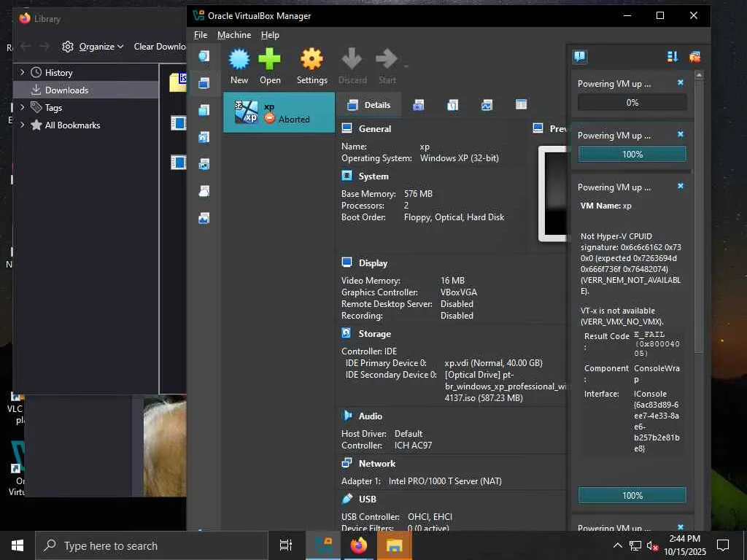Select the highlighted Machines sidebar icon

point(204,83)
